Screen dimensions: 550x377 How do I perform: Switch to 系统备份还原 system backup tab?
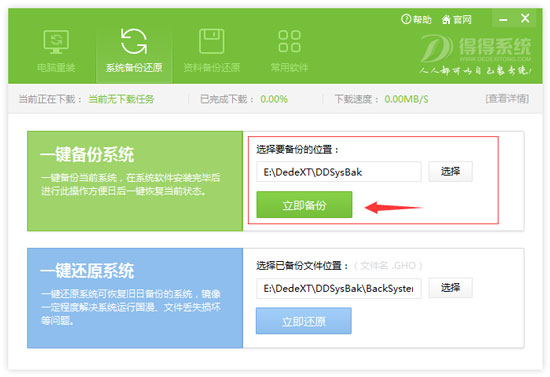[134, 52]
